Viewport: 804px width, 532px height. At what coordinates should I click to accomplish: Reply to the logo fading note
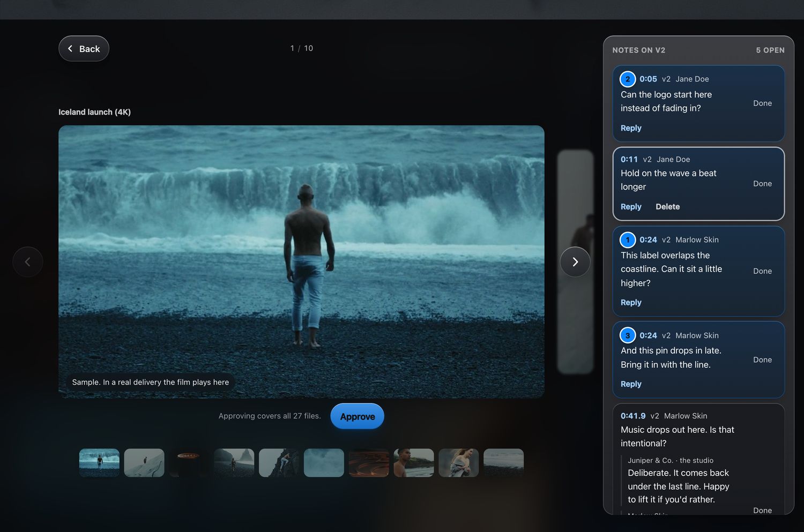(631, 128)
